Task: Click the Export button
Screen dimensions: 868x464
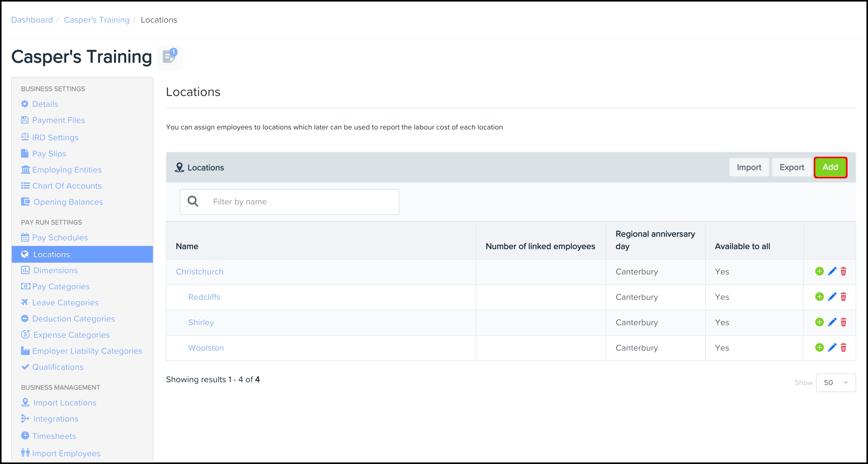Action: click(x=792, y=167)
